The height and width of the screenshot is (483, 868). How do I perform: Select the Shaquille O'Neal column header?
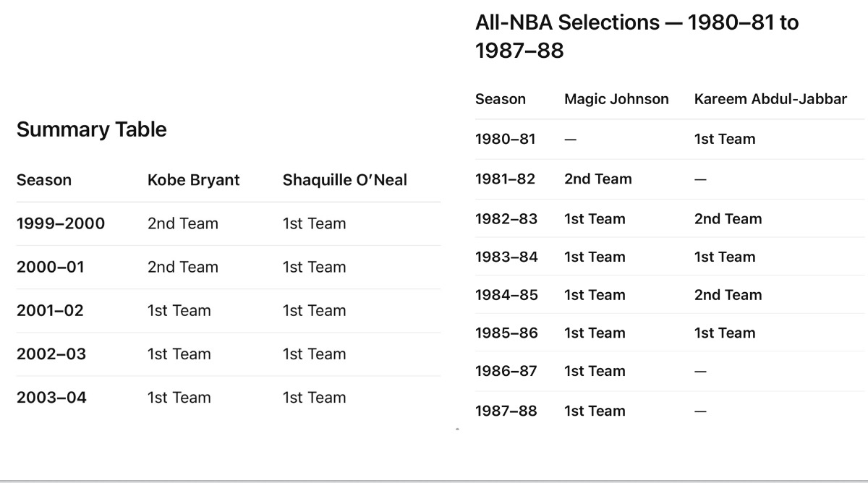(344, 180)
